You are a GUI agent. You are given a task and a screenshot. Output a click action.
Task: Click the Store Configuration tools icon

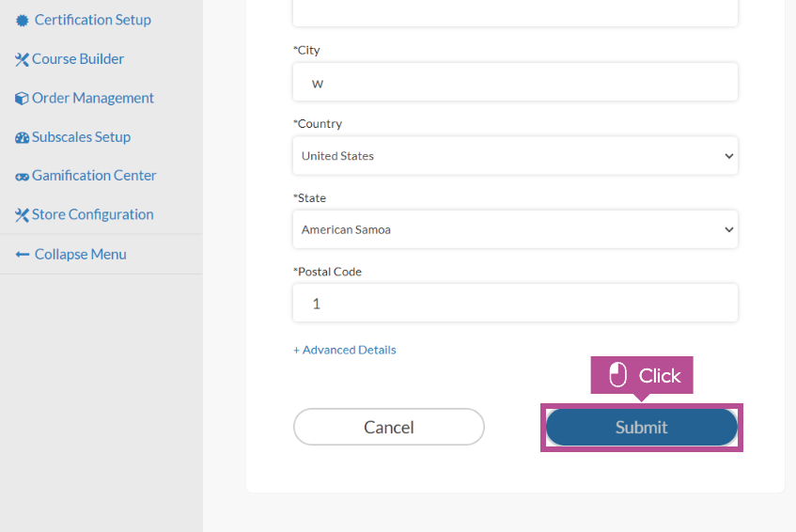pyautogui.click(x=22, y=215)
